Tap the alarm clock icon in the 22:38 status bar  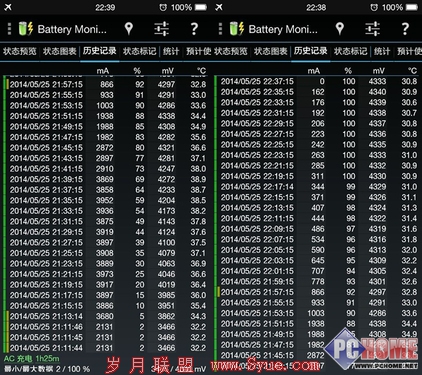[x=374, y=7]
